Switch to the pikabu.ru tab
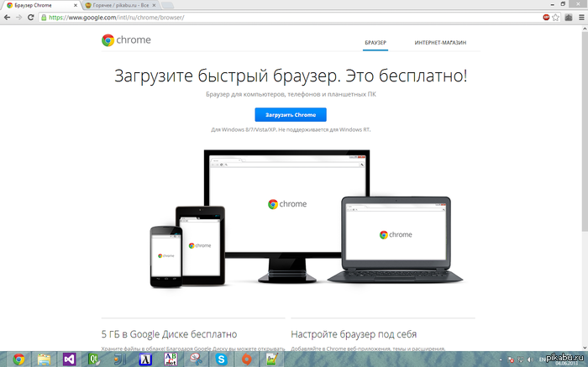This screenshot has width=588, height=367. pyautogui.click(x=118, y=5)
